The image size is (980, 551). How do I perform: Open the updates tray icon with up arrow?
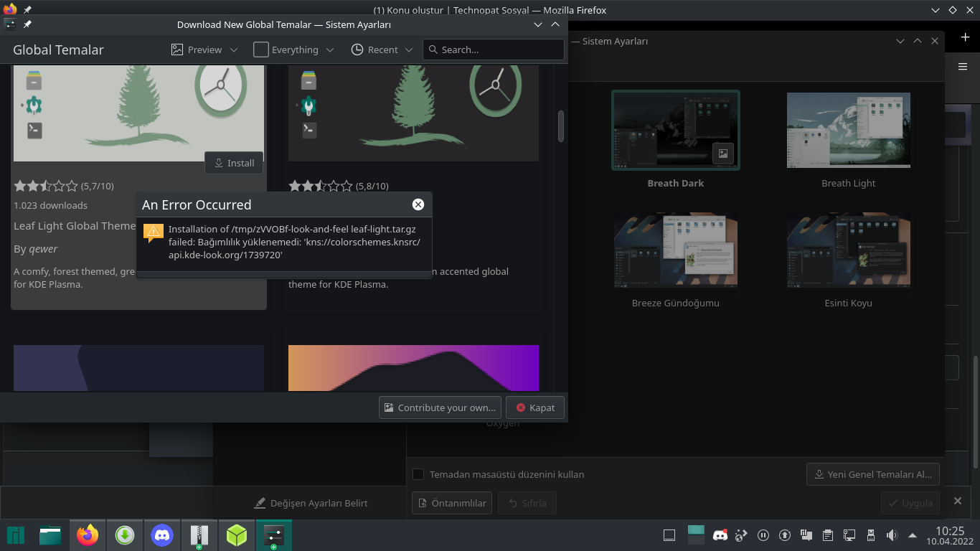[785, 535]
